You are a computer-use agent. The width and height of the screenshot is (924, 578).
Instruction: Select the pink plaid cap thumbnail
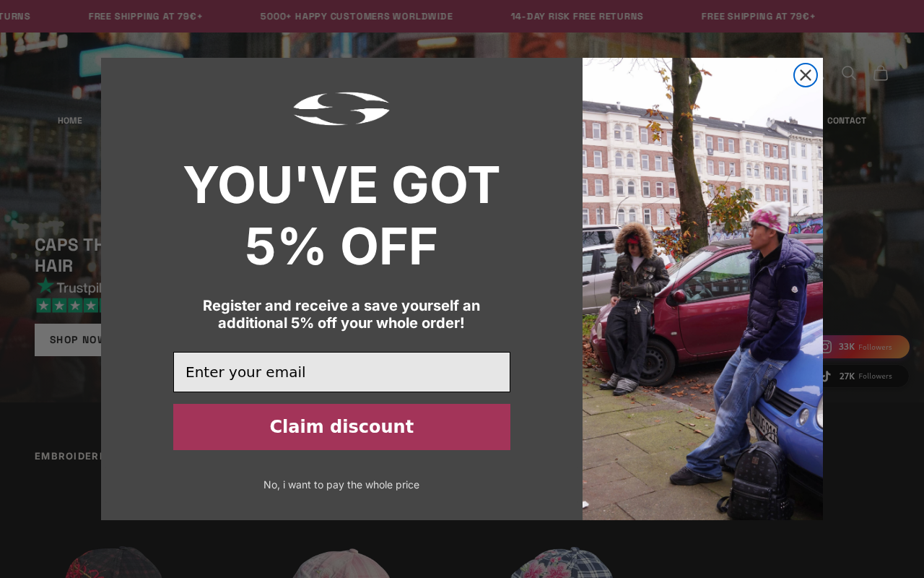point(341,563)
